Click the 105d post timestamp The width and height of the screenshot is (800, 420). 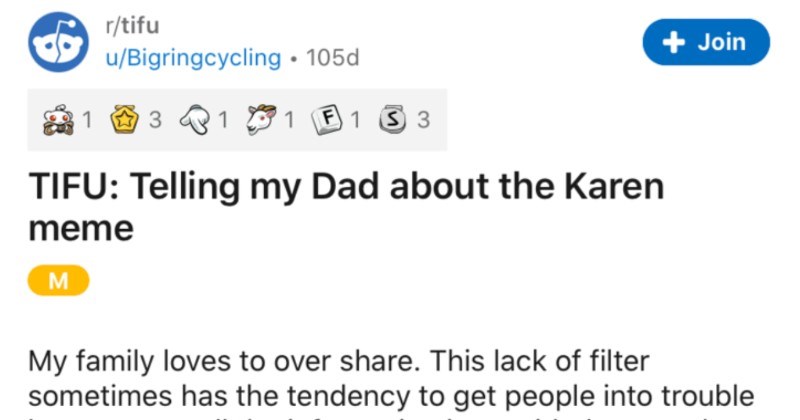click(x=331, y=57)
